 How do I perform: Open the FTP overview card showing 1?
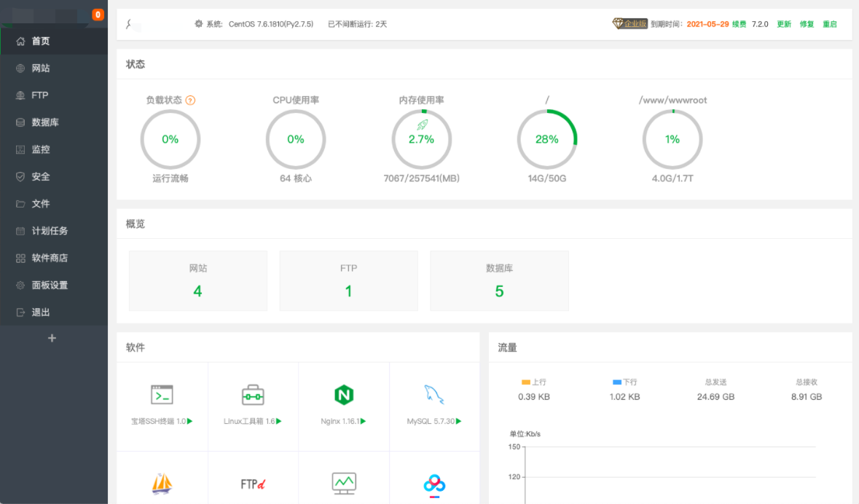coord(349,281)
